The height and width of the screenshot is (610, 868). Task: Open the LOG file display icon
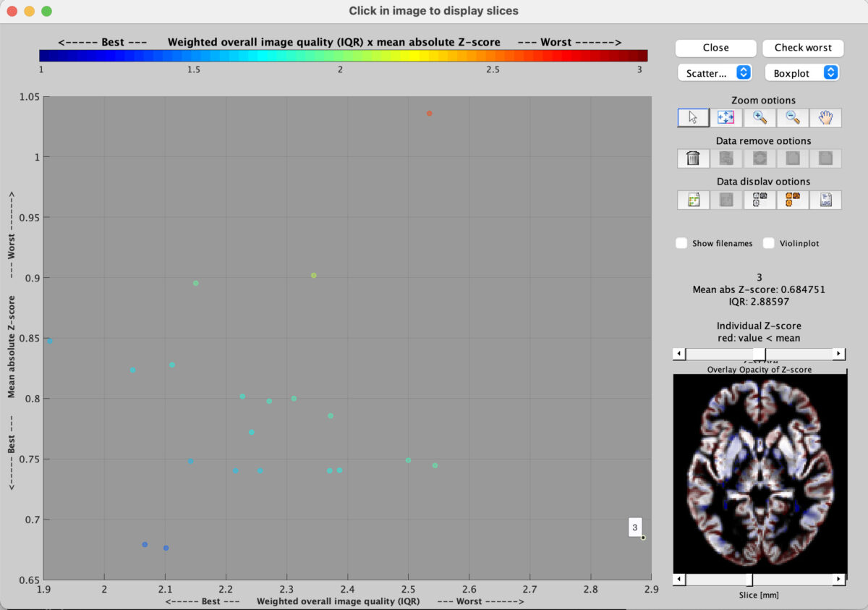click(825, 200)
